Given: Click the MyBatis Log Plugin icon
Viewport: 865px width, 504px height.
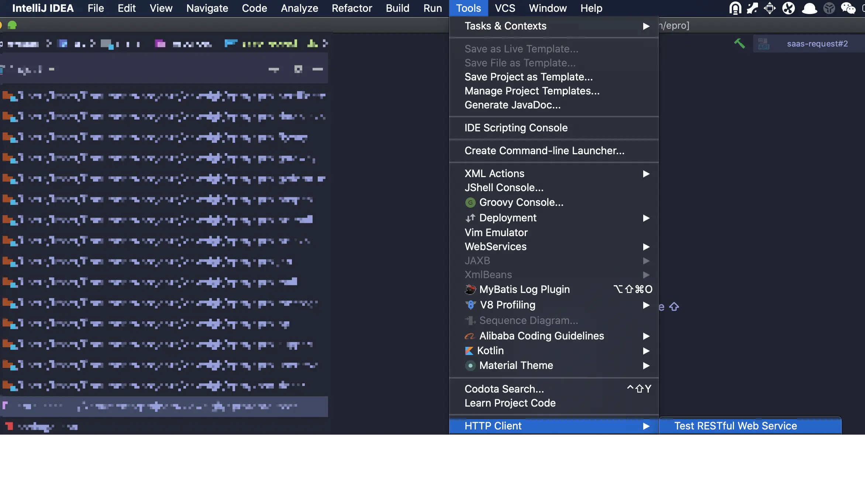Looking at the screenshot, I should tap(470, 290).
